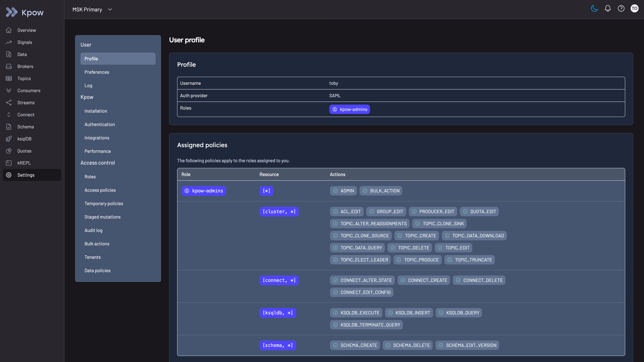Screen dimensions: 644x362
Task: Go to Authentication settings
Action: pyautogui.click(x=100, y=124)
